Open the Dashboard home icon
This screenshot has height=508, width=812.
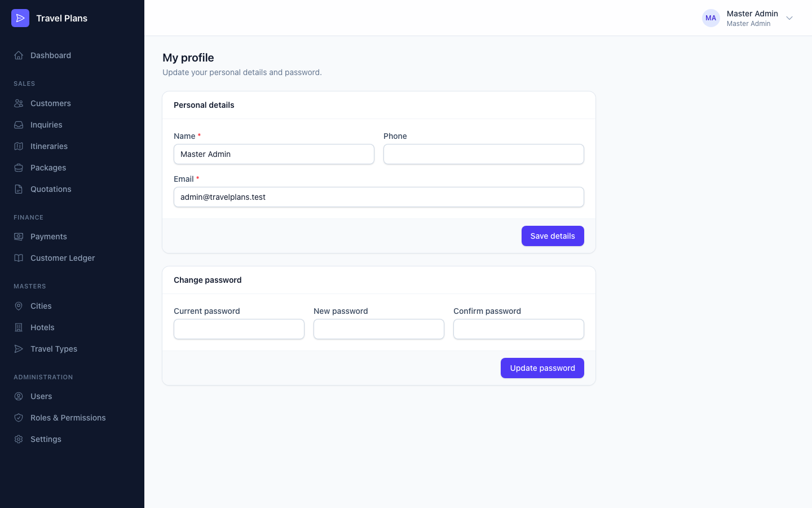[x=19, y=55]
